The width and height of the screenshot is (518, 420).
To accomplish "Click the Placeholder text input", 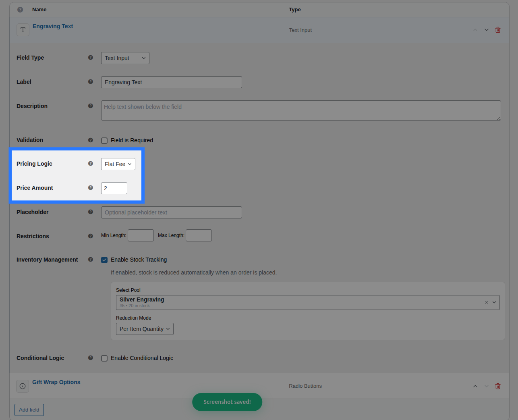I will (x=172, y=212).
